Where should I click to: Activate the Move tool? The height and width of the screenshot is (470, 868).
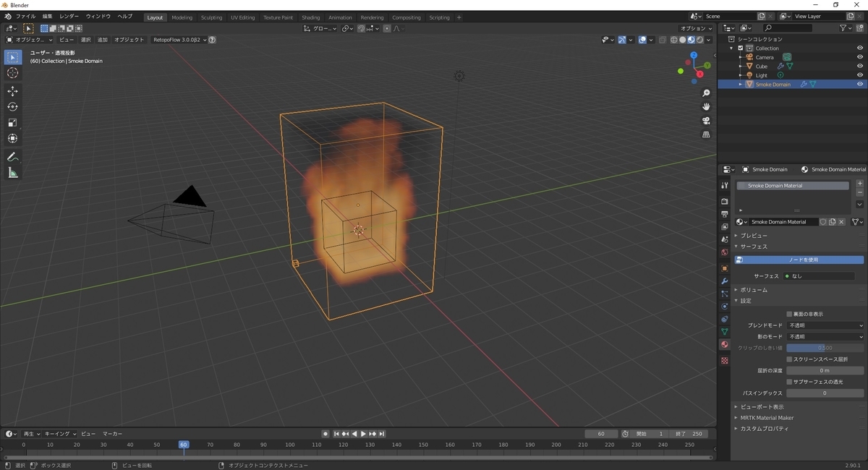coord(13,91)
